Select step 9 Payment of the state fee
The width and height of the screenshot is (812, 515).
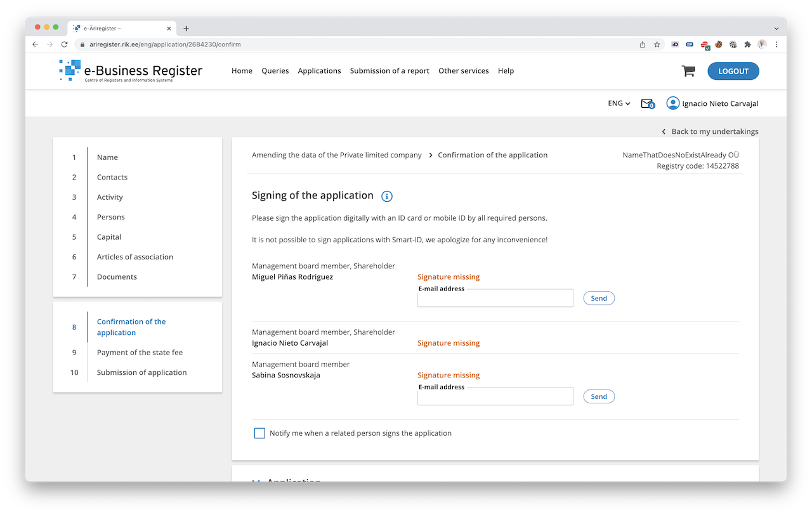pyautogui.click(x=140, y=353)
